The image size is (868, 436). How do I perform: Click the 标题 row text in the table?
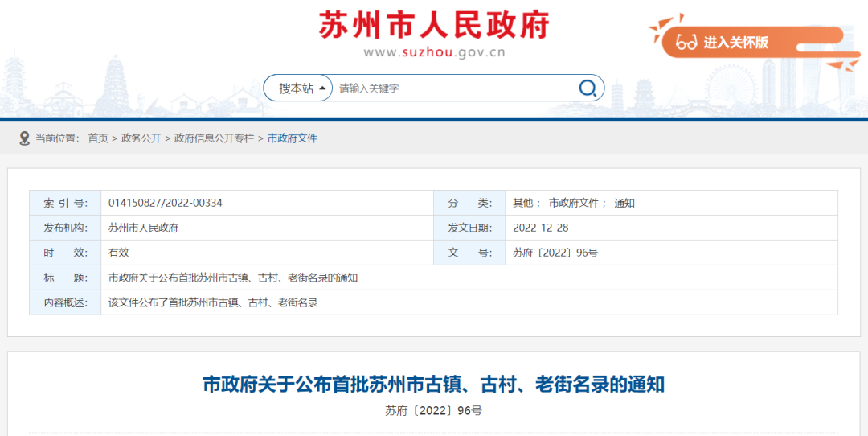pyautogui.click(x=233, y=278)
